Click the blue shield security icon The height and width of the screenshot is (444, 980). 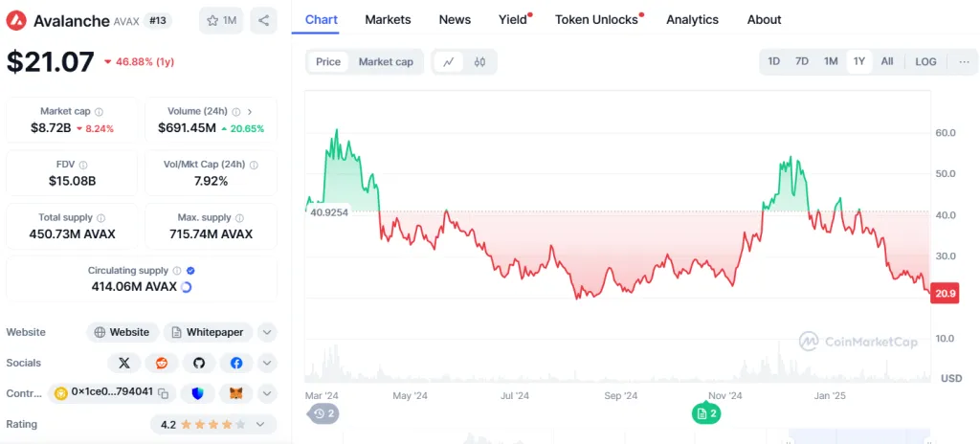click(x=198, y=392)
